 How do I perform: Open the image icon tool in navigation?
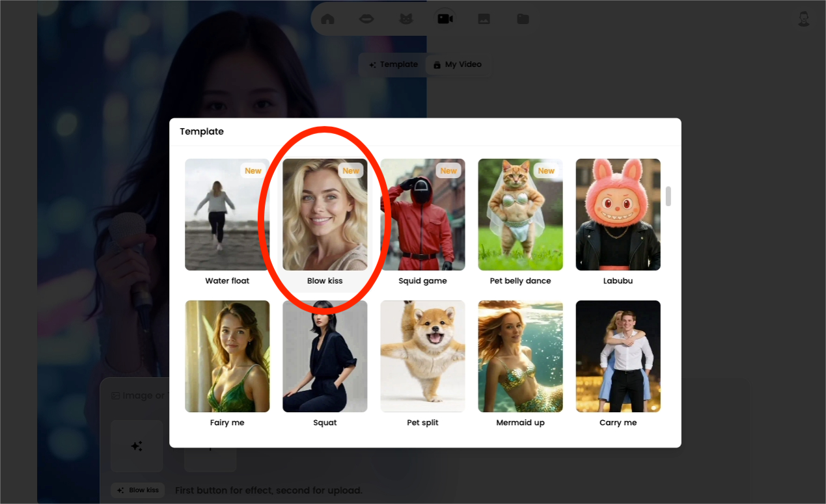click(x=484, y=19)
